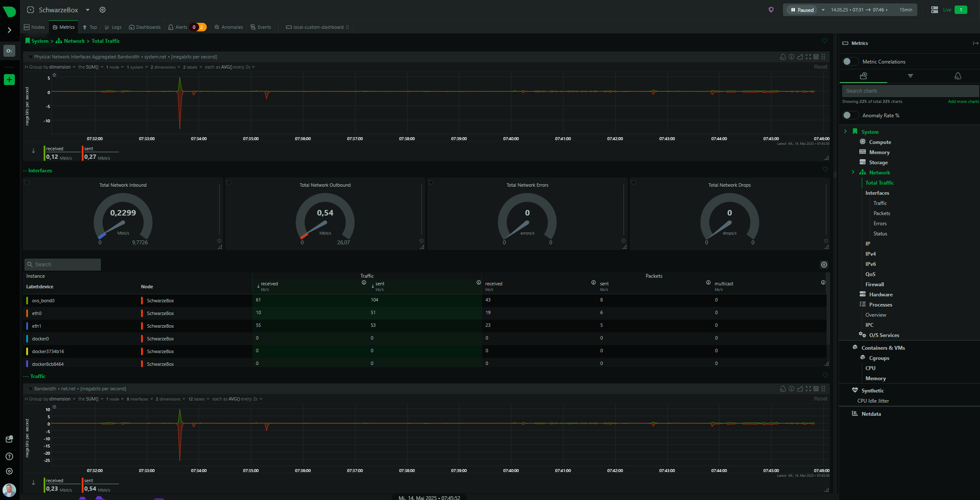Open the help question mark icon
The height and width of the screenshot is (500, 980).
pos(9,456)
